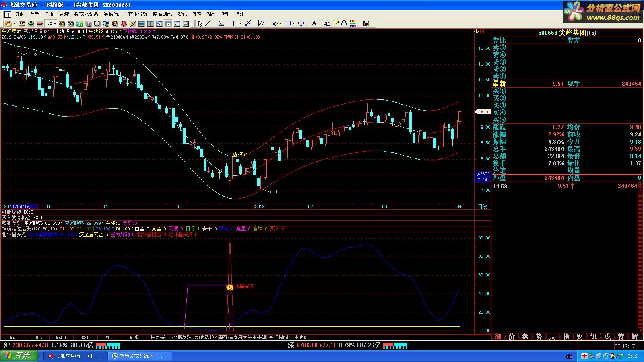This screenshot has height=362, width=644.
Task: Open the 页面 menu
Action: tap(20, 14)
